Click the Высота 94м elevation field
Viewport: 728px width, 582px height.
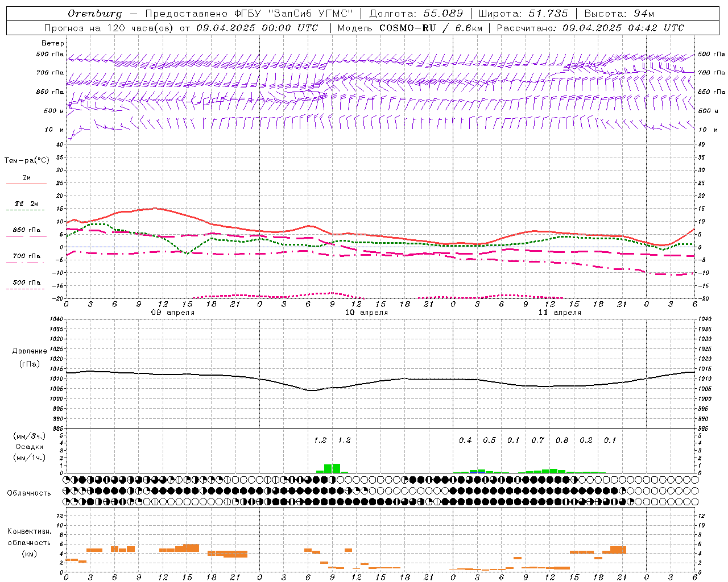(x=619, y=14)
